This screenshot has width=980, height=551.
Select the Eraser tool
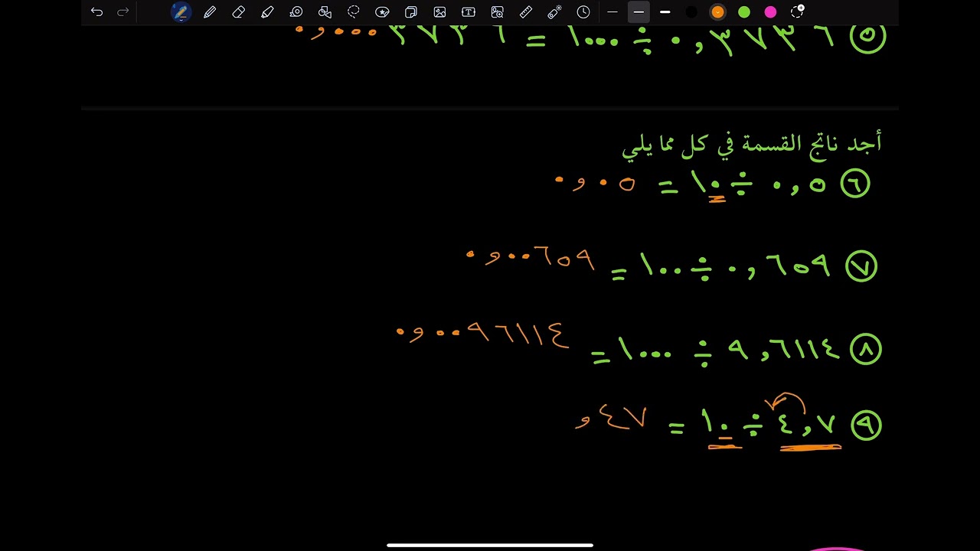click(238, 11)
